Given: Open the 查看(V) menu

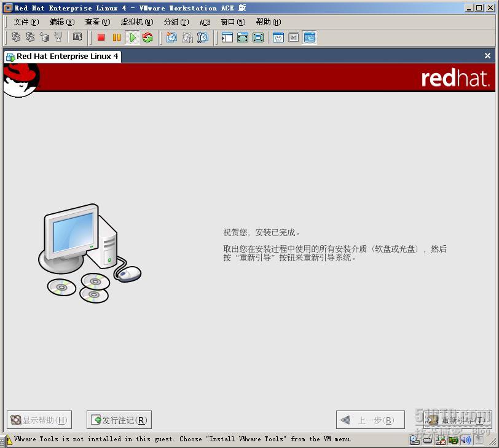Looking at the screenshot, I should pyautogui.click(x=97, y=22).
